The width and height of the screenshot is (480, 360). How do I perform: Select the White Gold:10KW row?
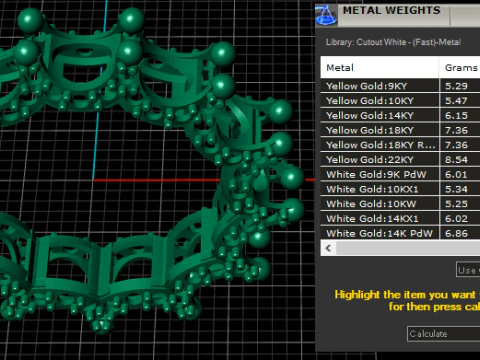pyautogui.click(x=400, y=204)
